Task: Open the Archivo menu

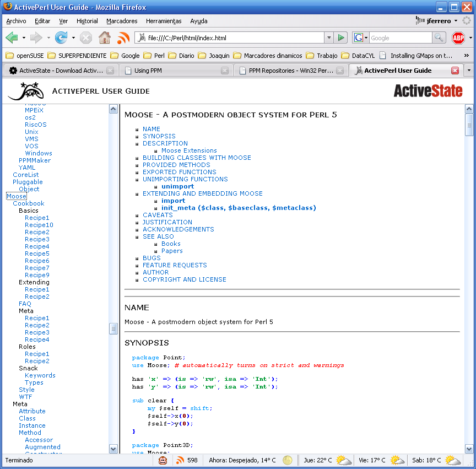Action: click(16, 21)
